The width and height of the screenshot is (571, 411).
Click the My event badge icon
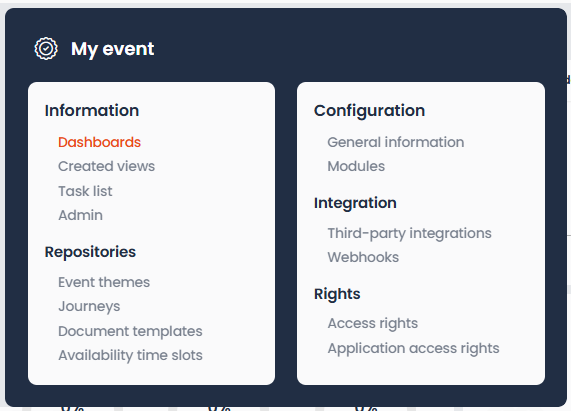point(46,48)
